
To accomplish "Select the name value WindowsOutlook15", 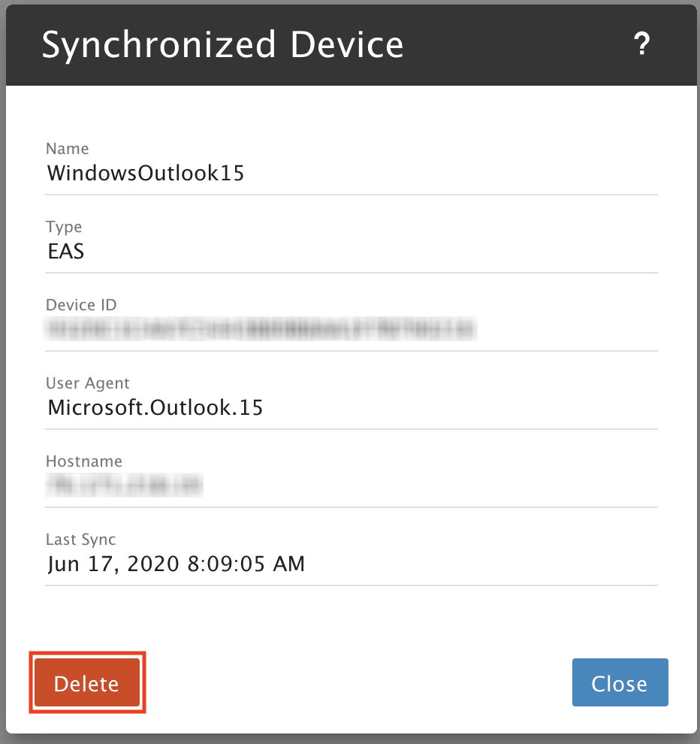I will 146,173.
